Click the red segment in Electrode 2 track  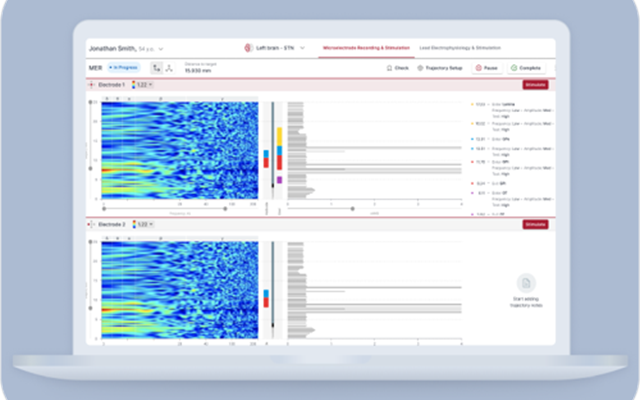(x=266, y=302)
